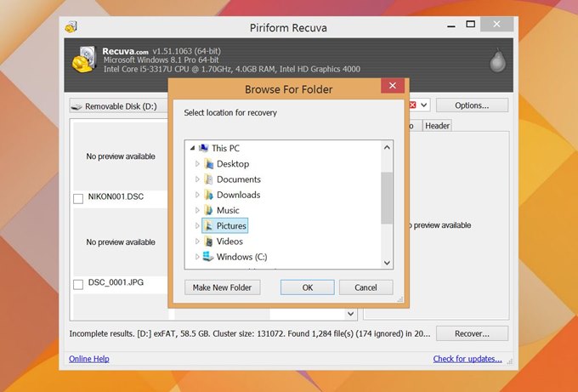
Task: Click the Recuva.com header title text
Action: [125, 51]
